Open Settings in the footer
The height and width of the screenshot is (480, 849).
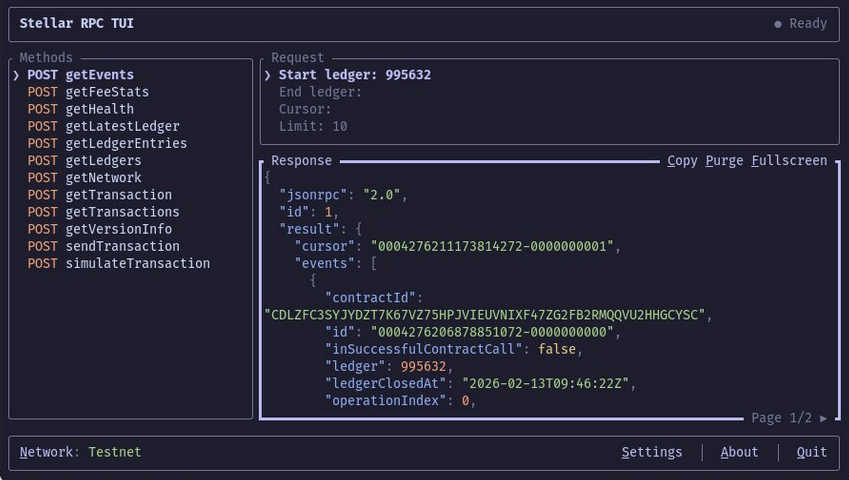point(651,452)
